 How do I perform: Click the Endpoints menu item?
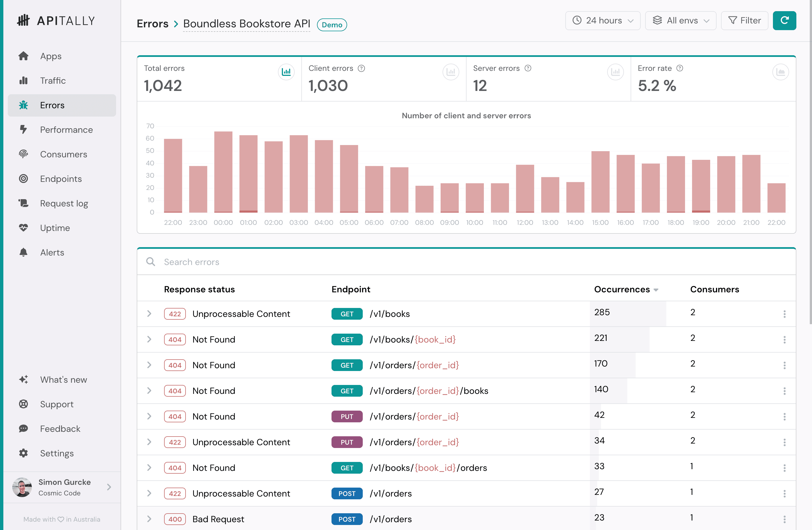[60, 179]
